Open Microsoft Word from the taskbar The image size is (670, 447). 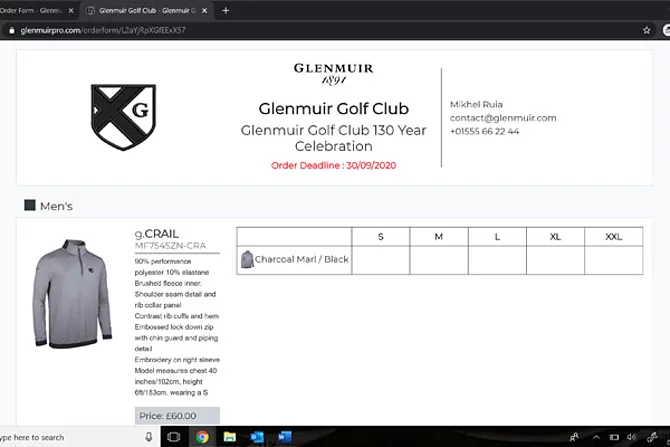coord(285,437)
